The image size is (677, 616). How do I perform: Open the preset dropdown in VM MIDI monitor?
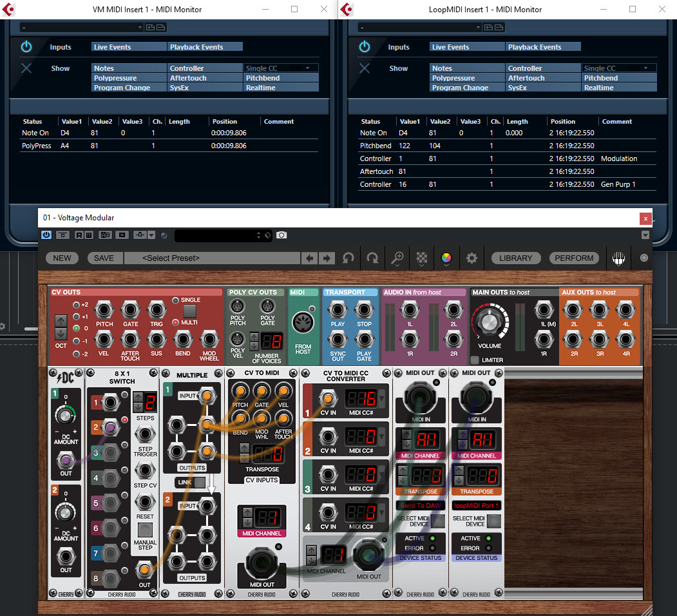(x=82, y=27)
